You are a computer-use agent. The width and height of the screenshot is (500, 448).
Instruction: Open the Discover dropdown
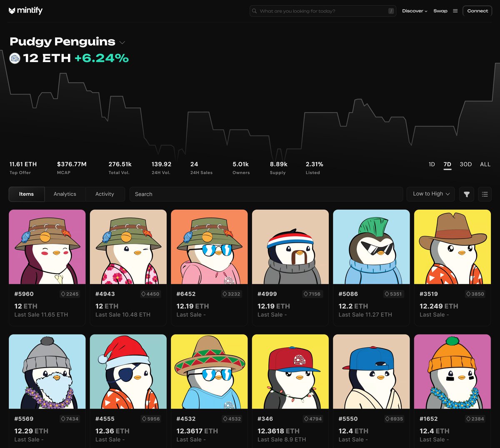tap(415, 11)
